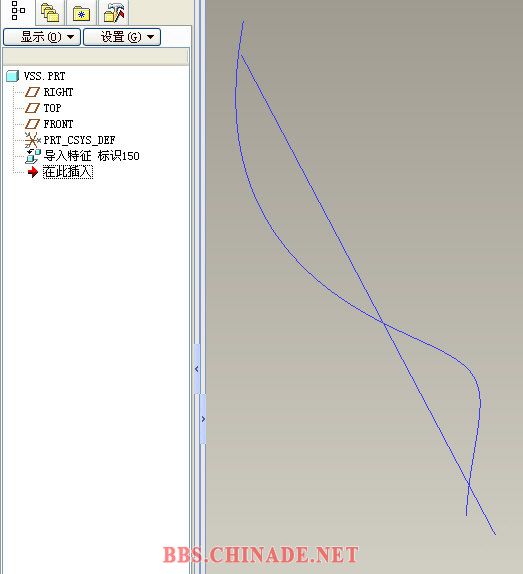Screen dimensions: 523x574
Task: Select the RIGHT datum plane
Action: click(x=58, y=92)
